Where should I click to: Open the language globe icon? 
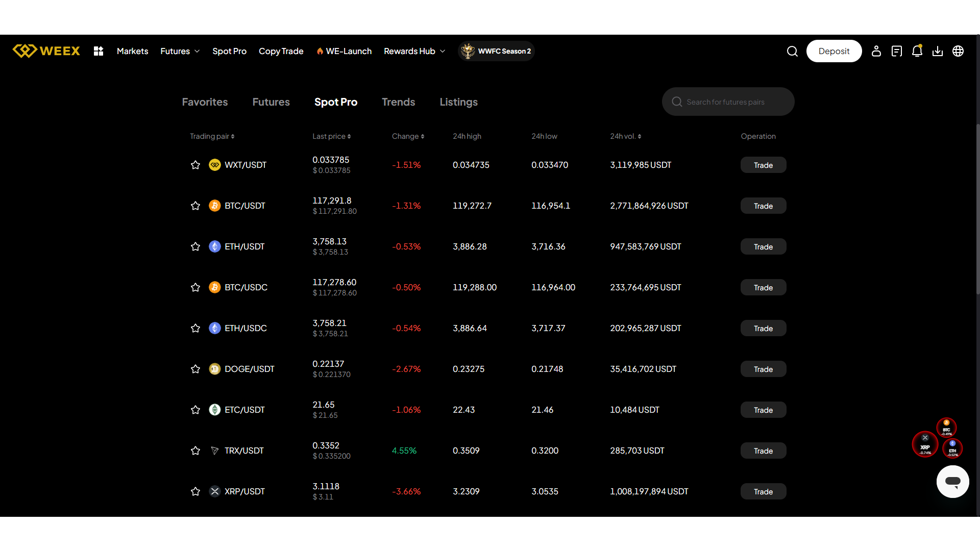point(958,51)
